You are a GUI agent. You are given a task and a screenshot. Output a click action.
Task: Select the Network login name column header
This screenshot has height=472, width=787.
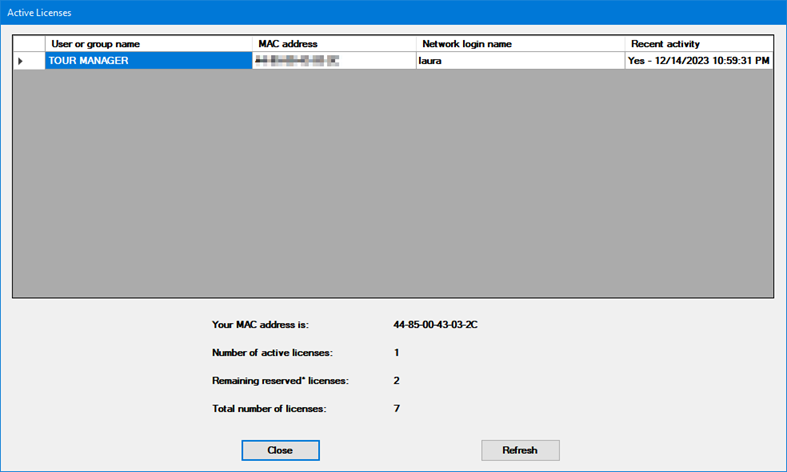[520, 44]
